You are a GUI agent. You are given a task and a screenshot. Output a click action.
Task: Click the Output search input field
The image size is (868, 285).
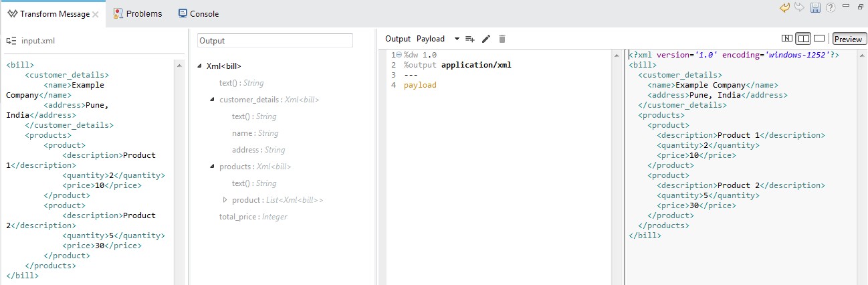[x=275, y=41]
